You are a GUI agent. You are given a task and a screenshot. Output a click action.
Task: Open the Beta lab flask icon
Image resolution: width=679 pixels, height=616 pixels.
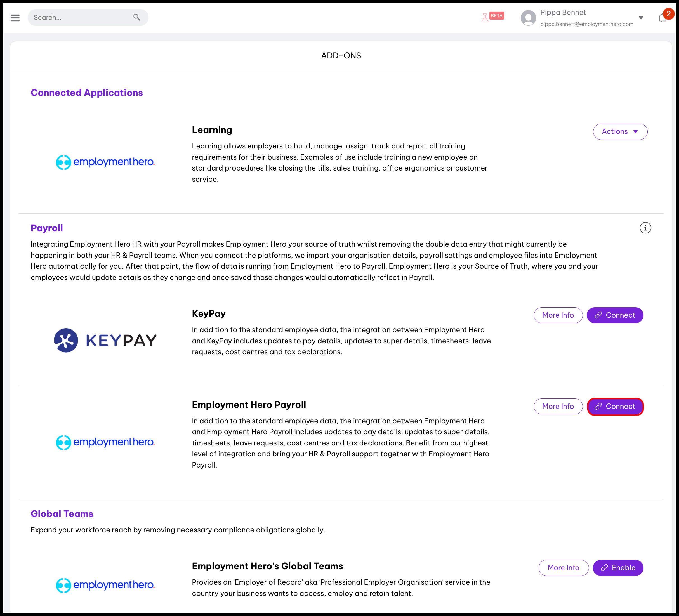pyautogui.click(x=485, y=18)
